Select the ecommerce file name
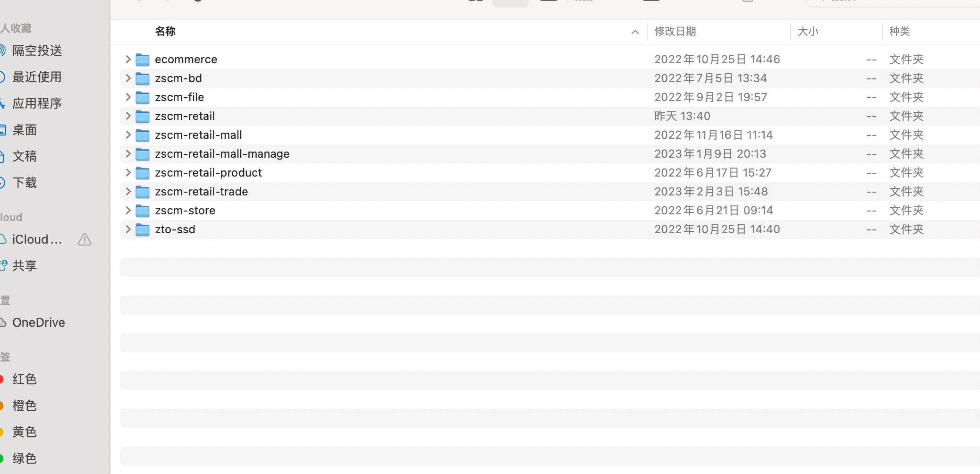 click(186, 59)
